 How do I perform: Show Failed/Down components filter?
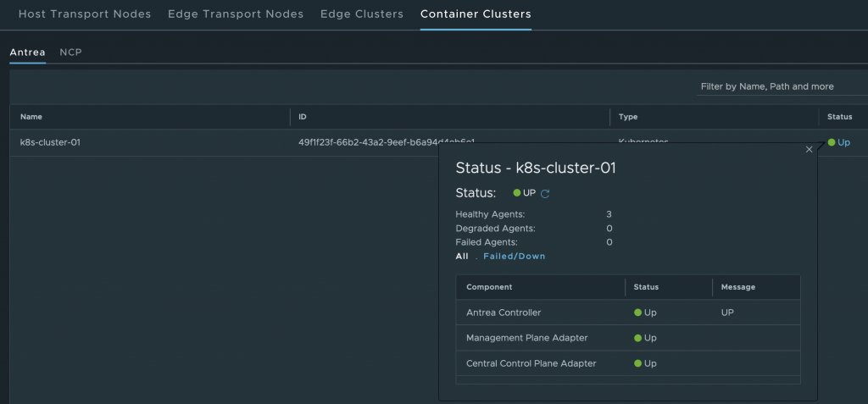point(515,257)
